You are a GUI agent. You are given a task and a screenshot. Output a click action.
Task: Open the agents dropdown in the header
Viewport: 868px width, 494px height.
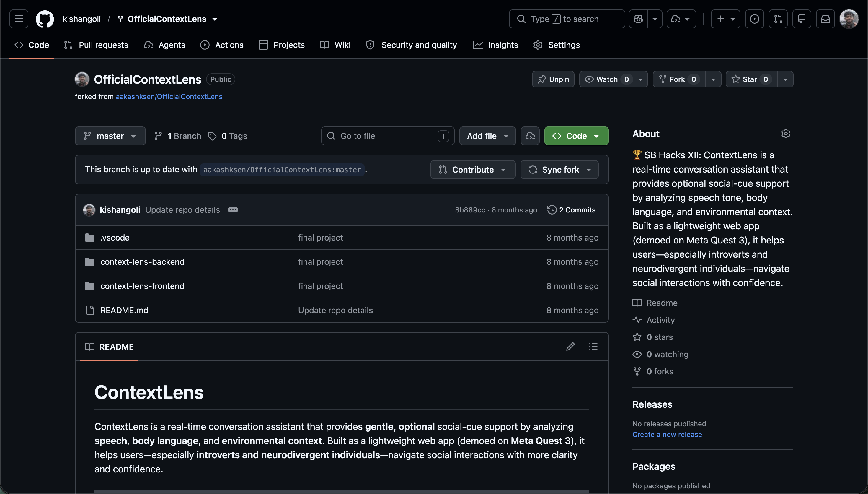681,19
